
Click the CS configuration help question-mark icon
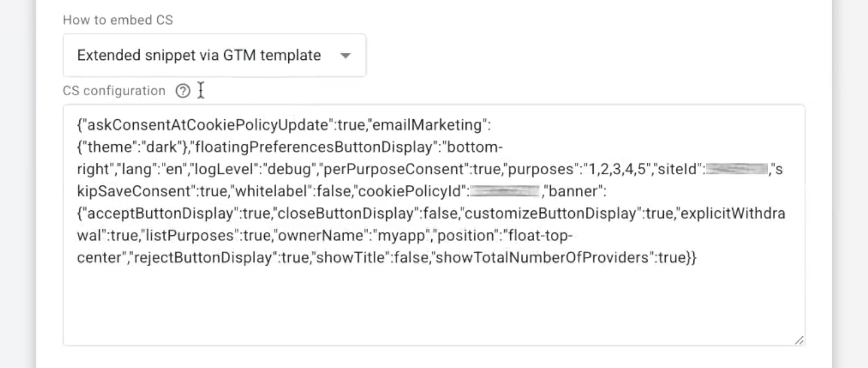point(183,91)
